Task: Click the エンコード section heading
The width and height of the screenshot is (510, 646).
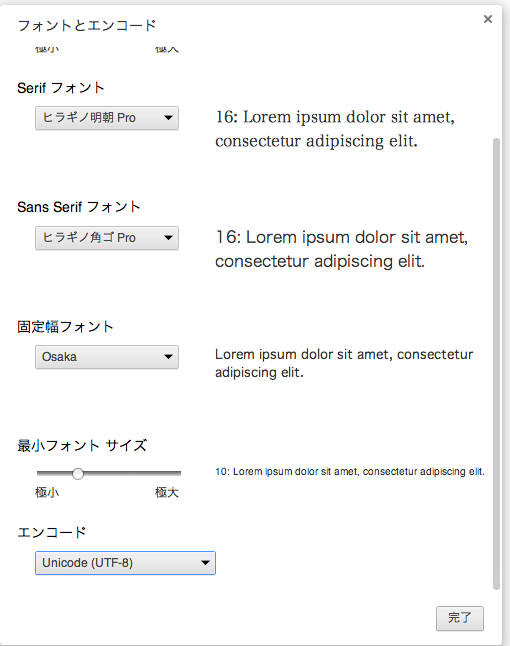Action: (x=52, y=532)
